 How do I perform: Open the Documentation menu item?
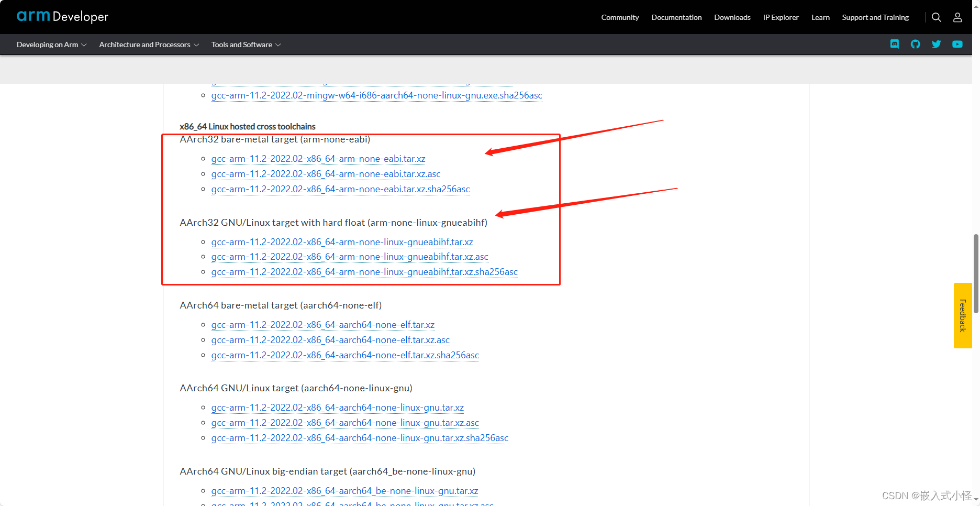676,17
